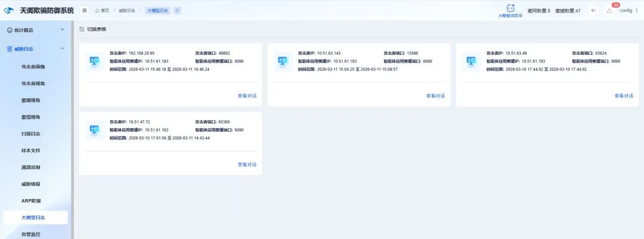
Task: Select 扫描日志 from the sidebar menu
Action: [31, 134]
